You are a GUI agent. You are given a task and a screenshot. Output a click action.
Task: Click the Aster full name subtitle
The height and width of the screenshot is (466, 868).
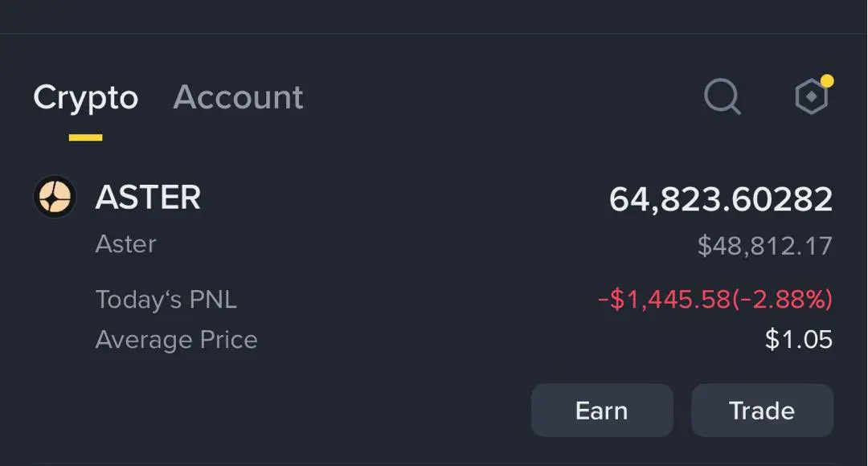125,244
